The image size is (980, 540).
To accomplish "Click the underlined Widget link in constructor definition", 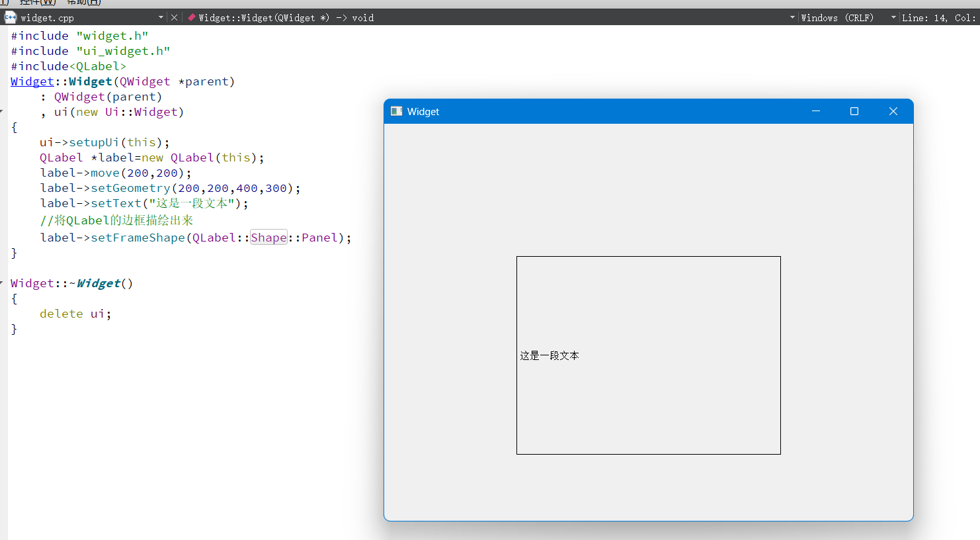I will pyautogui.click(x=32, y=81).
